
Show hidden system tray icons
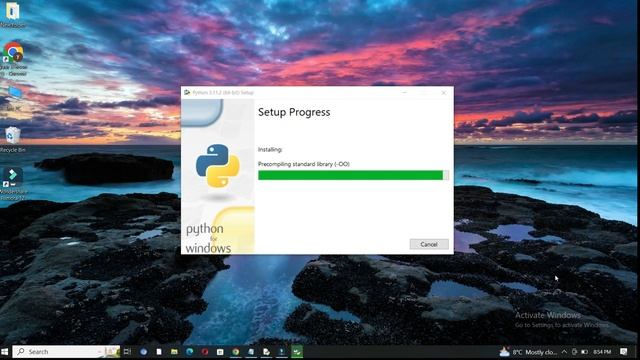[564, 351]
